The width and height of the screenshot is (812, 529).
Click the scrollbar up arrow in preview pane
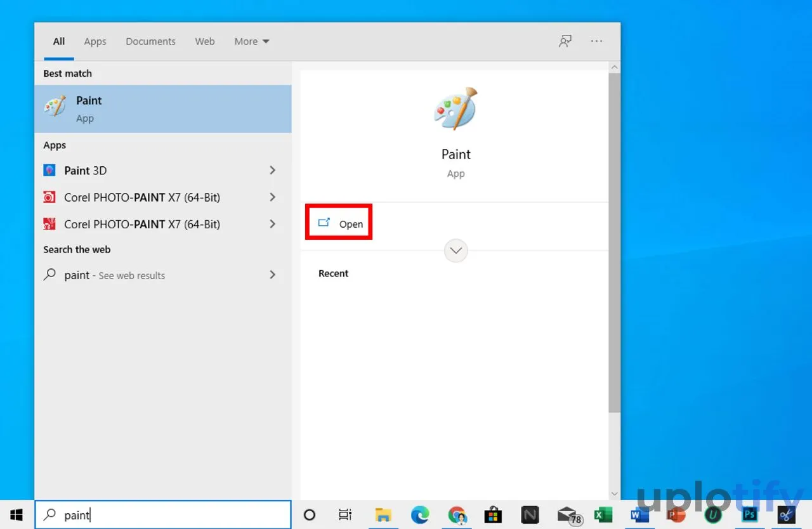(614, 67)
